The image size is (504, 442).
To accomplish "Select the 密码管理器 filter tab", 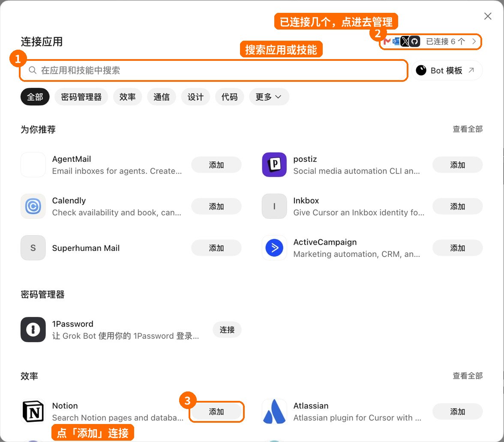I will tap(81, 97).
